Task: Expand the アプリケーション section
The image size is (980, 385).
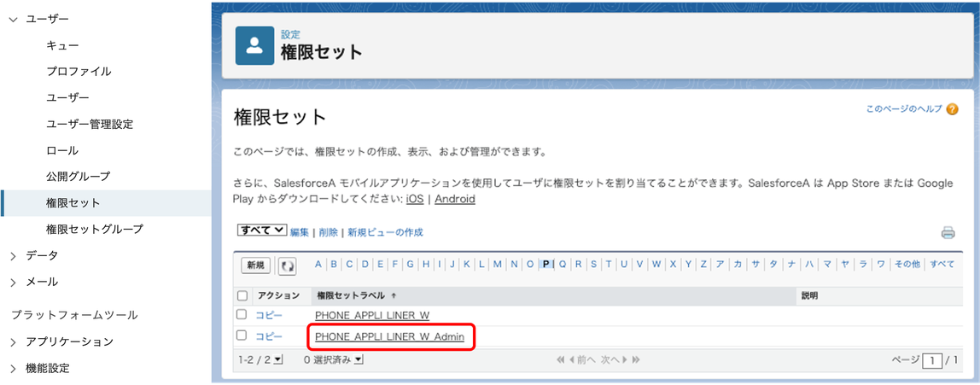Action: click(14, 341)
